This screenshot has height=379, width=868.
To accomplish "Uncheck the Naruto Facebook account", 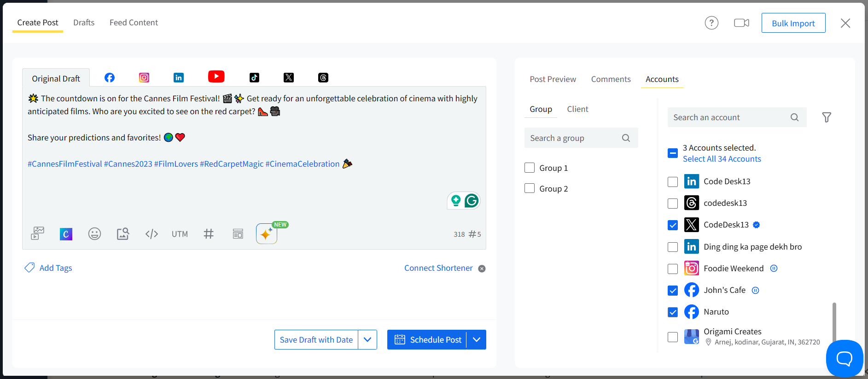I will click(x=673, y=312).
